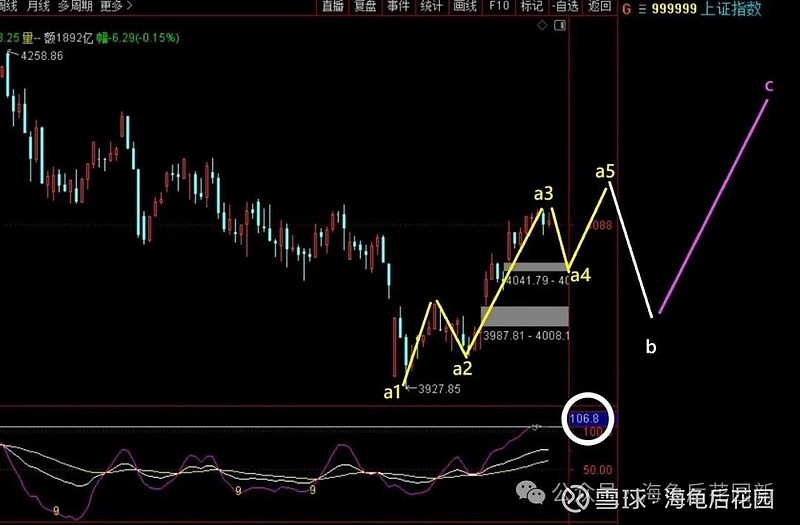The height and width of the screenshot is (525, 800).
Task: Open the list icon next to 999999
Action: pos(642,9)
